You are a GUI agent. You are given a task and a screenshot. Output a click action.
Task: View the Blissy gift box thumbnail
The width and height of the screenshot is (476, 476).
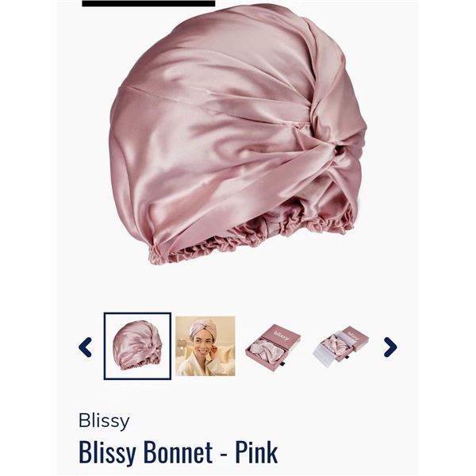273,346
